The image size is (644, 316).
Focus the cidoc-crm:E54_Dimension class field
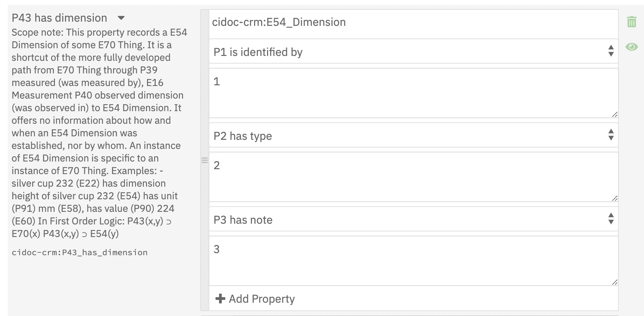point(413,22)
